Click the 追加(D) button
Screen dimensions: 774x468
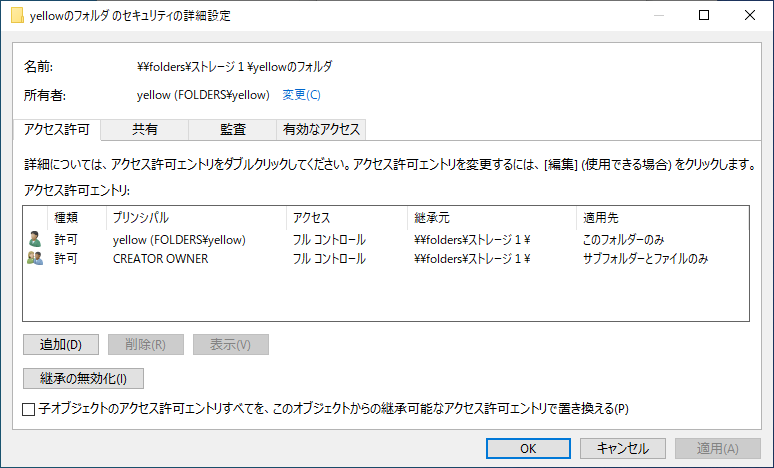tap(61, 345)
